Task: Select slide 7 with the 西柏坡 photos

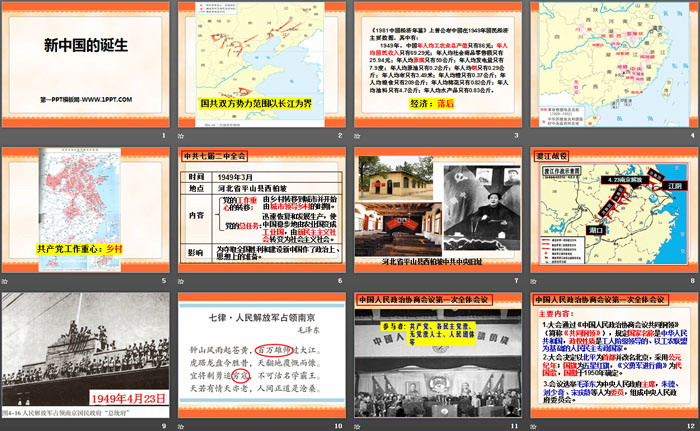Action: pyautogui.click(x=438, y=209)
